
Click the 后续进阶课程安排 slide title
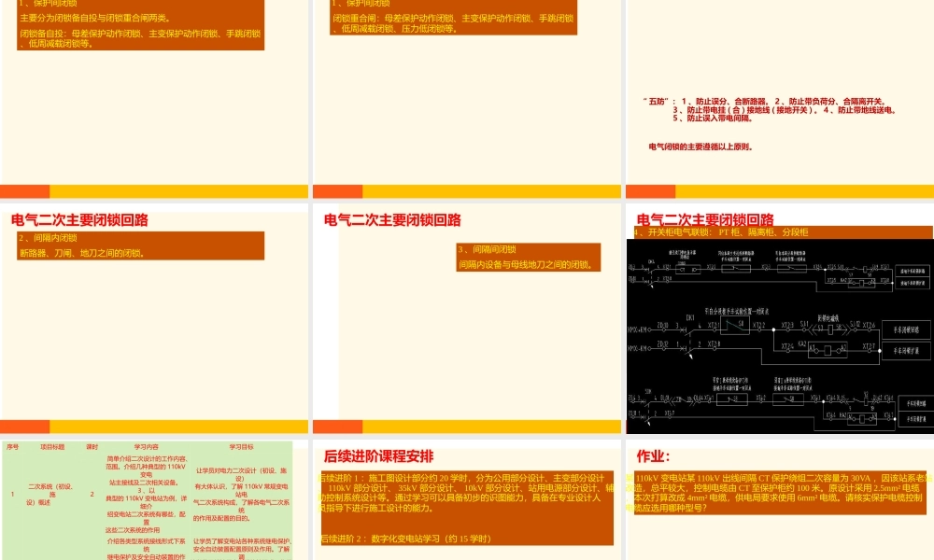coord(378,456)
